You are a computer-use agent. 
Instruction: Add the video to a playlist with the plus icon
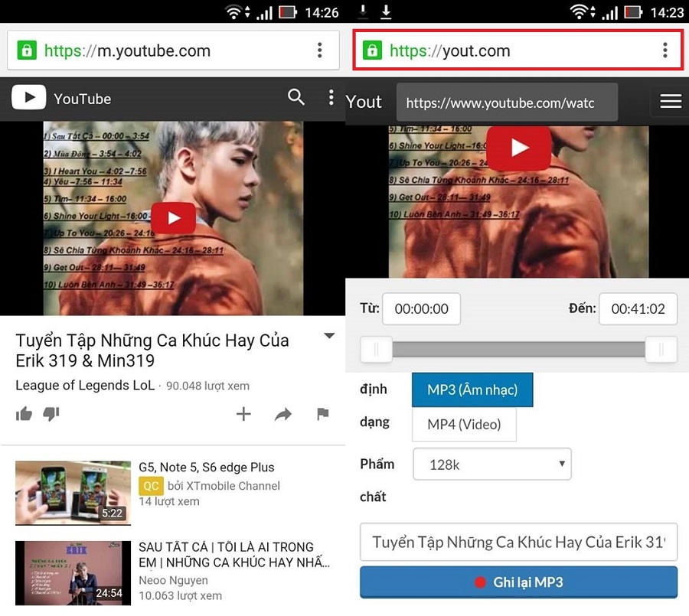click(x=243, y=414)
